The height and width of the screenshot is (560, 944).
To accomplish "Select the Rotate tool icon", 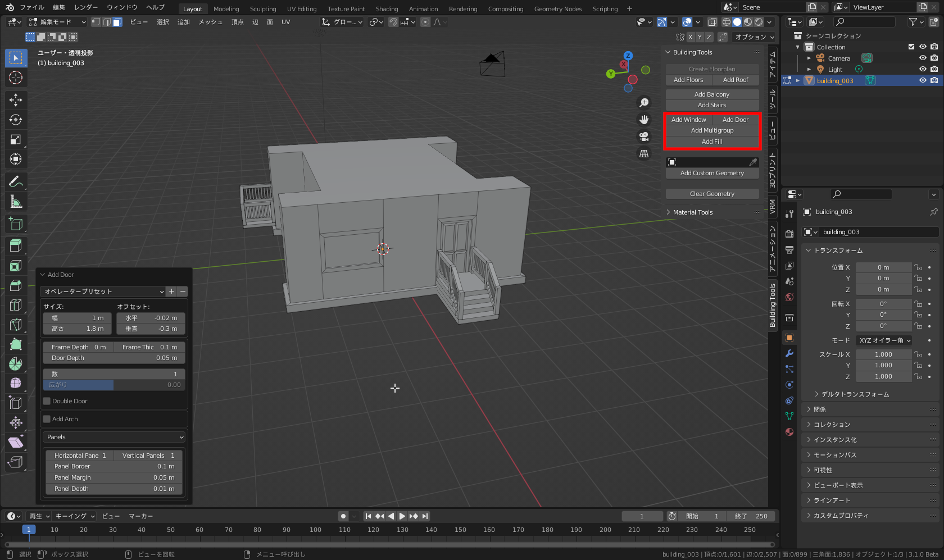I will [16, 120].
